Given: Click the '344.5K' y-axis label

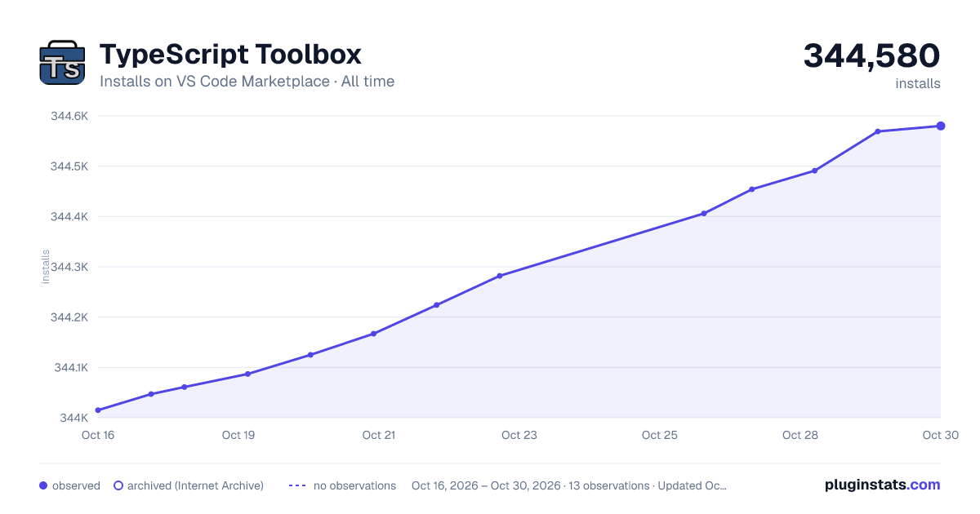Looking at the screenshot, I should (69, 166).
